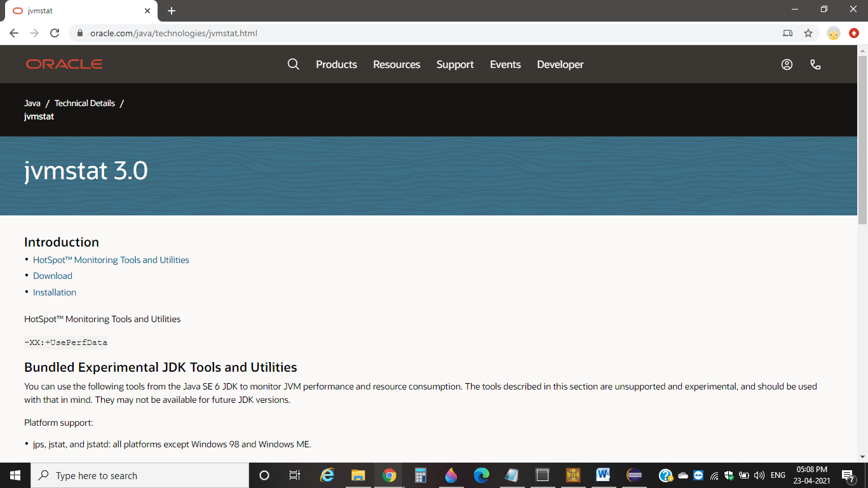Click the jvmstat 3.0 page title
Image resolution: width=868 pixels, height=488 pixels.
click(x=86, y=171)
